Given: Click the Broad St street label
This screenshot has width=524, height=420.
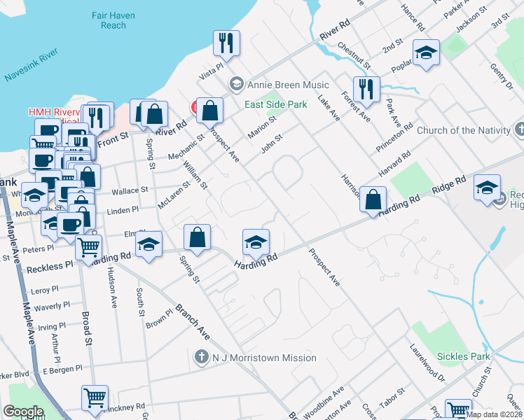Looking at the screenshot, I should coord(87,328).
